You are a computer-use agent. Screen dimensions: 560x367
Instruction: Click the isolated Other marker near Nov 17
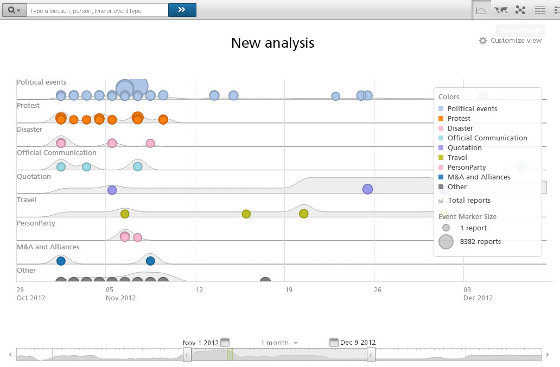265,280
